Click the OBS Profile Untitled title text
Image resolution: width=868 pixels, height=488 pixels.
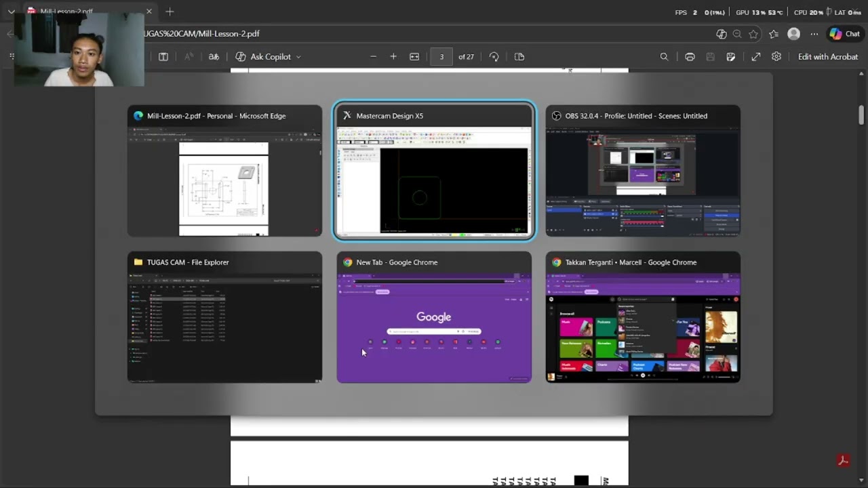point(636,116)
